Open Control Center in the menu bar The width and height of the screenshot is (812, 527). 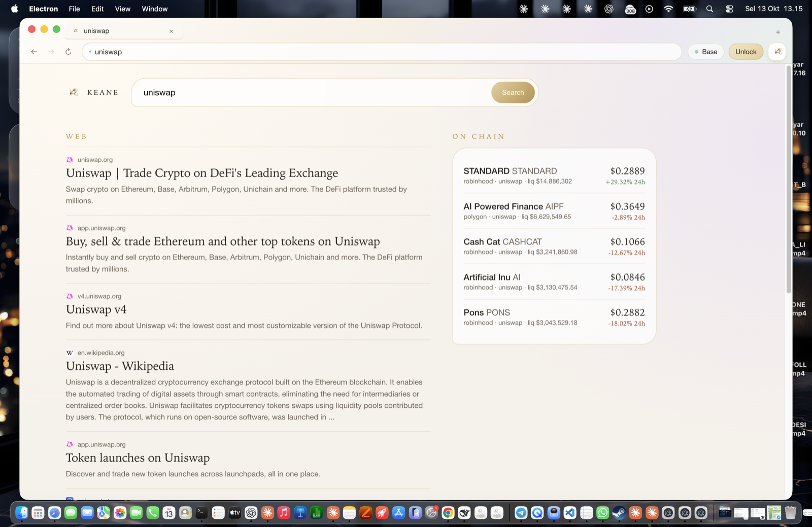(x=729, y=9)
